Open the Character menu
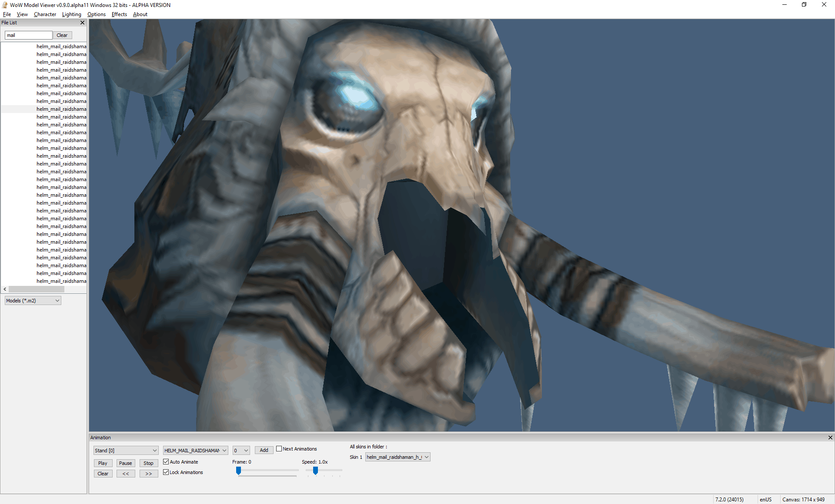The height and width of the screenshot is (504, 835). pos(45,14)
